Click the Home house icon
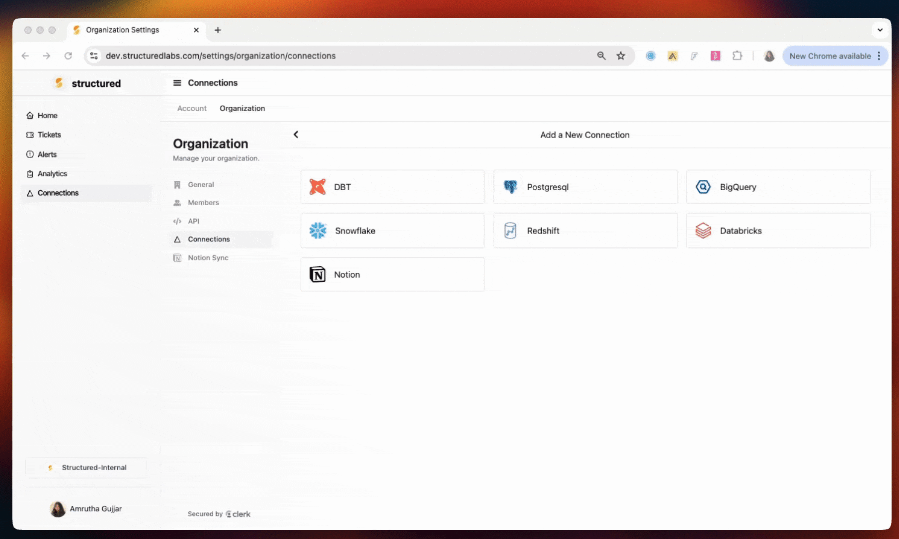Image resolution: width=899 pixels, height=539 pixels. (x=30, y=115)
